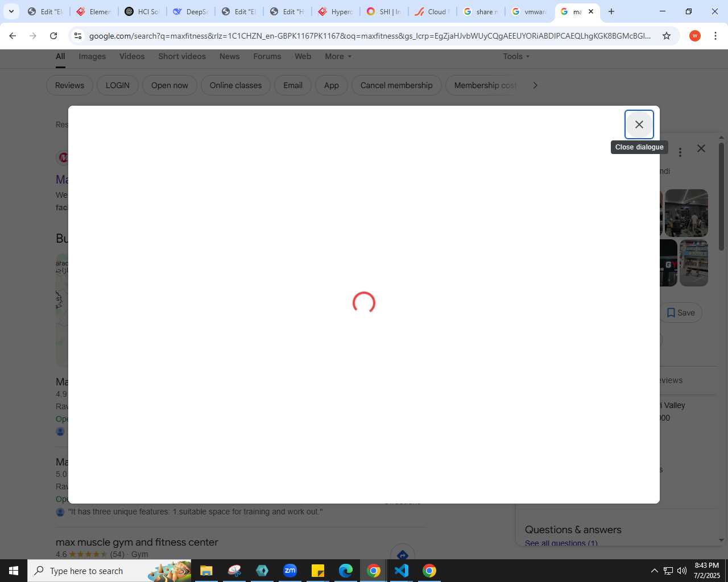This screenshot has width=728, height=582.
Task: Open the Chrome three-dot menu
Action: (715, 36)
